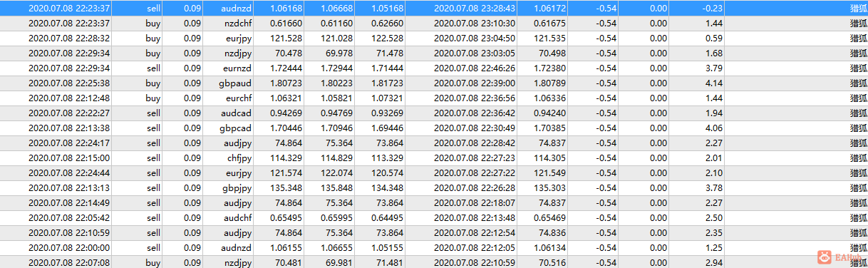Viewport: 868px width, 268px height.
Task: Select close price 0.94240
Action: 550,113
